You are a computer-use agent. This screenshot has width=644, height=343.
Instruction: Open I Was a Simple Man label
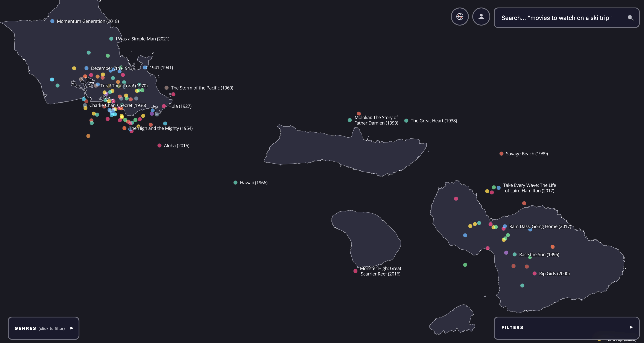(143, 39)
